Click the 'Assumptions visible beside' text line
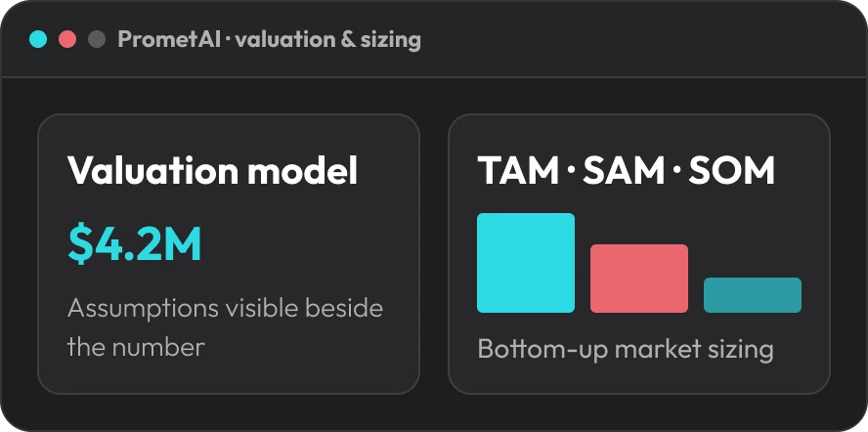868x432 pixels. [225, 308]
